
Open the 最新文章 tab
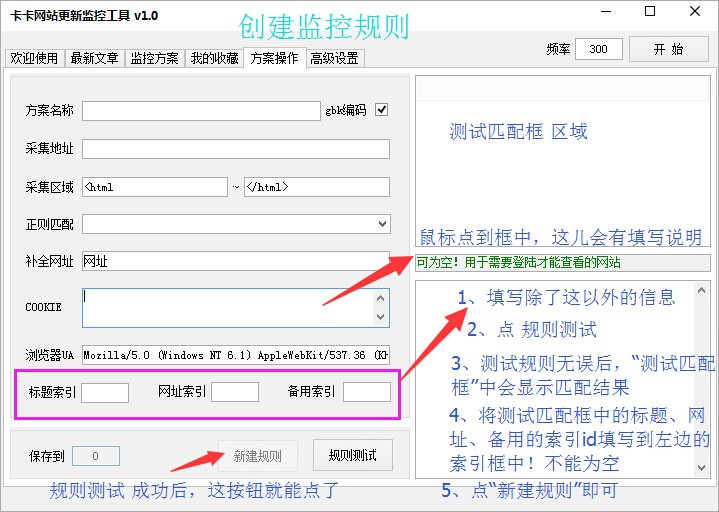(94, 58)
